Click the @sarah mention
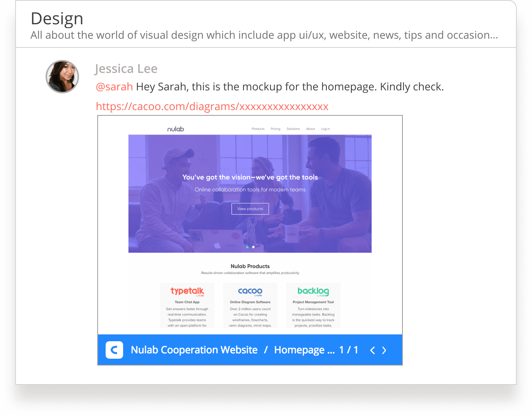Image resolution: width=532 pixels, height=416 pixels. tap(114, 87)
